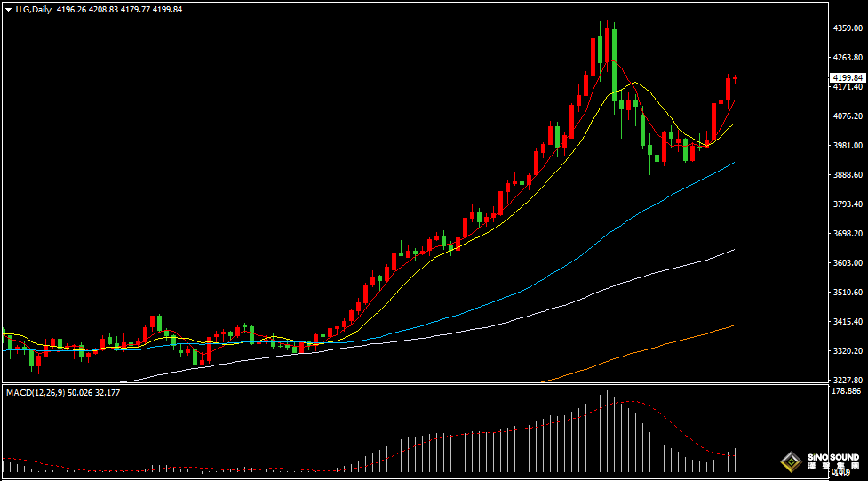
Task: Select the orange moving average line end
Action: coord(734,325)
